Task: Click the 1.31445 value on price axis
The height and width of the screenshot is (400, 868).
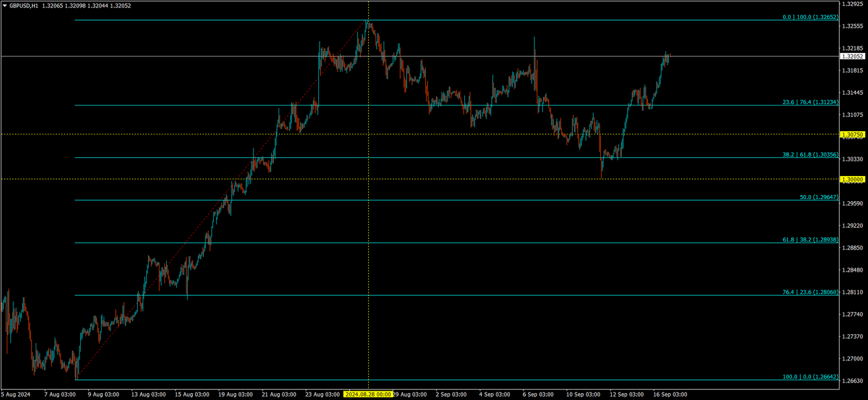Action: [853, 93]
